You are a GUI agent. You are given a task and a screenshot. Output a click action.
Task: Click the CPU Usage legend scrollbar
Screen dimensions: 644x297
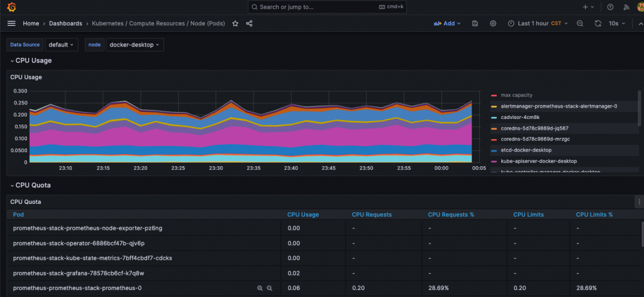[639, 108]
